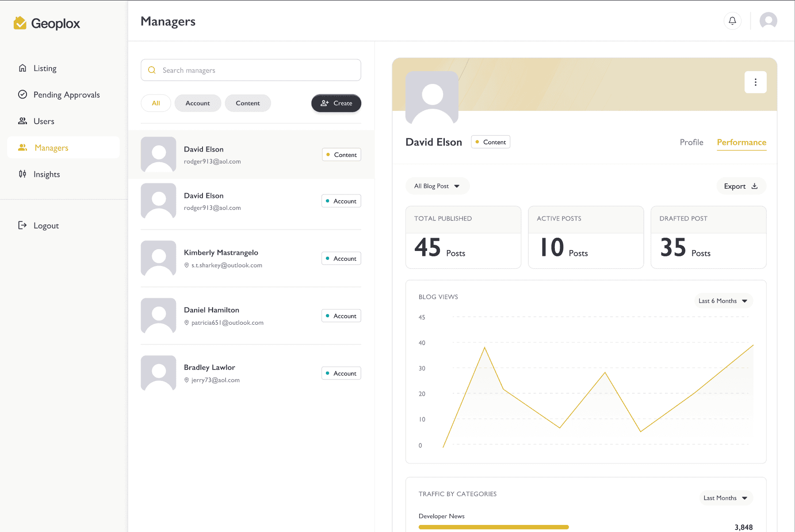The height and width of the screenshot is (532, 795).
Task: Select David Elson row with Content badge
Action: coord(251,155)
